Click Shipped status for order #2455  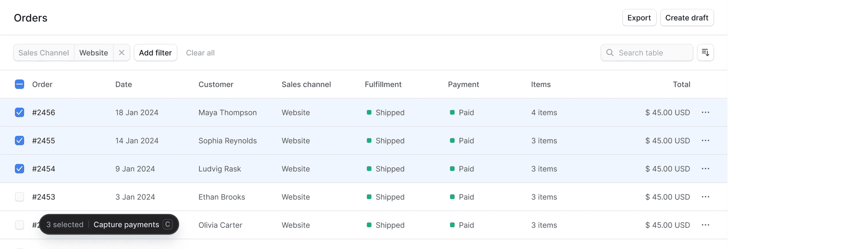pos(385,141)
